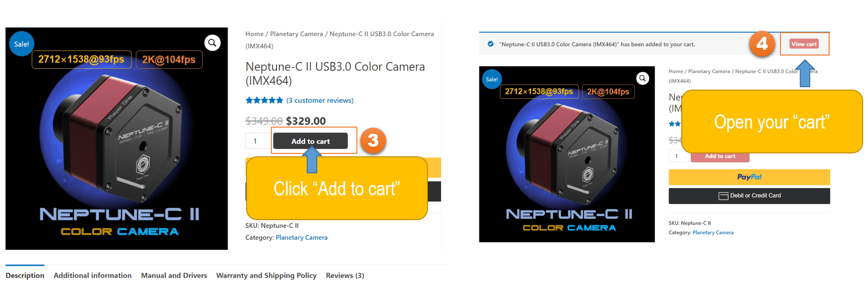The width and height of the screenshot is (868, 299).
Task: Click the five-star rating stars
Action: tap(264, 100)
